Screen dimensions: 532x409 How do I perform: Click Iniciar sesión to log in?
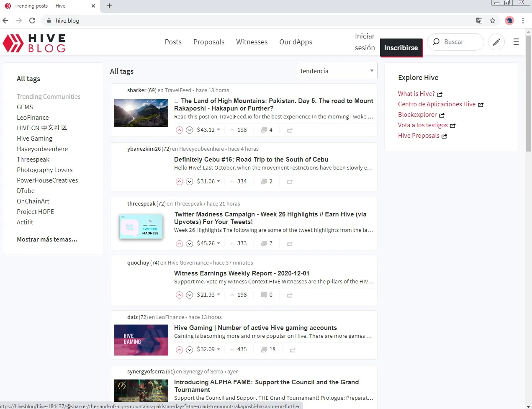pos(365,42)
